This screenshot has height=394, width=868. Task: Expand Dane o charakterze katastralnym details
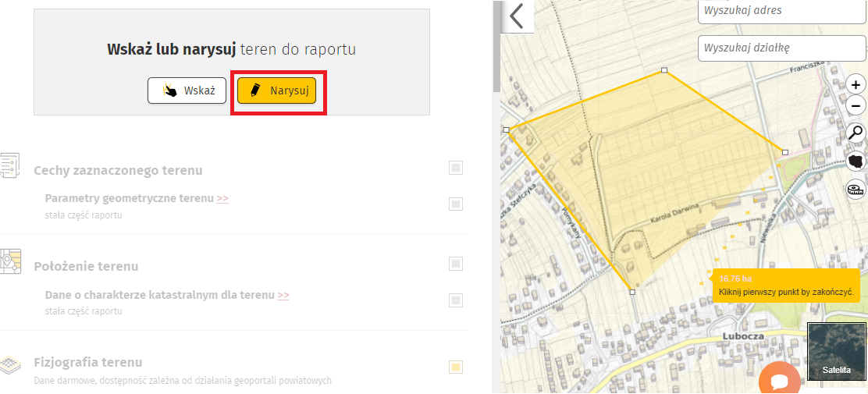(283, 296)
